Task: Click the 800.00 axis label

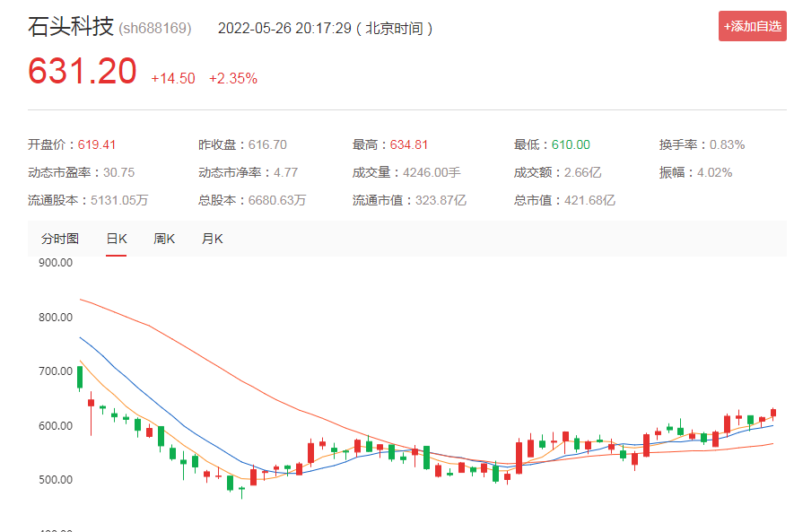Action: click(x=56, y=318)
